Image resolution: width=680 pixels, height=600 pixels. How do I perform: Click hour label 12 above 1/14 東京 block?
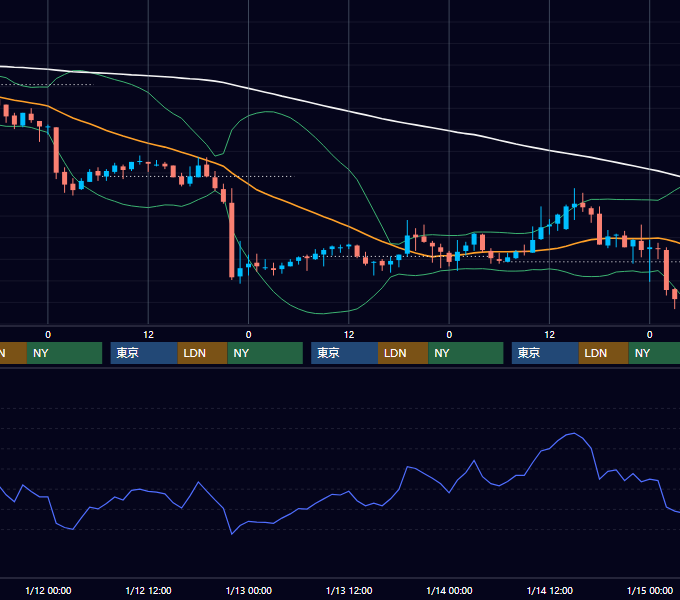(x=549, y=335)
